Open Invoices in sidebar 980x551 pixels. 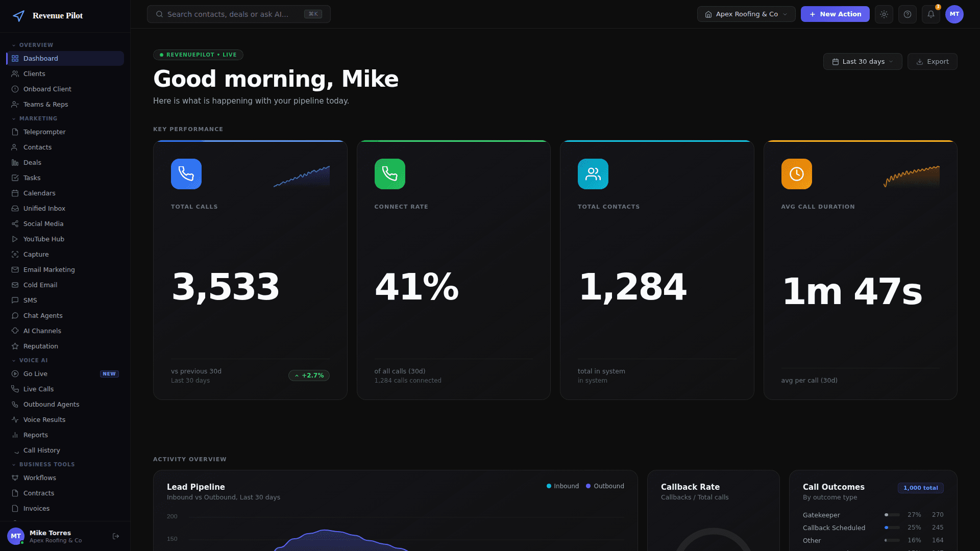tap(65, 509)
